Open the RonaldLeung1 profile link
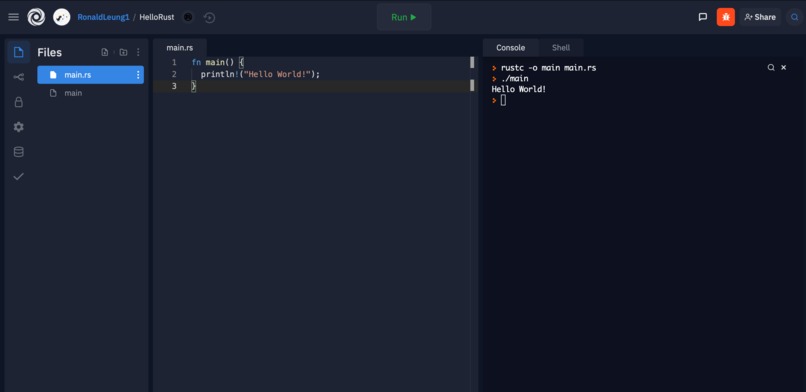 (x=103, y=17)
